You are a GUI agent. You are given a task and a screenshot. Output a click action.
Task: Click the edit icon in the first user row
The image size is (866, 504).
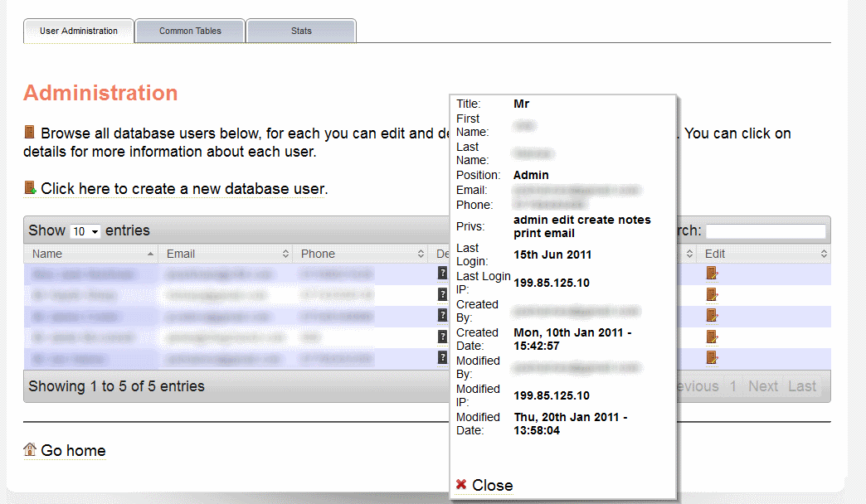712,273
